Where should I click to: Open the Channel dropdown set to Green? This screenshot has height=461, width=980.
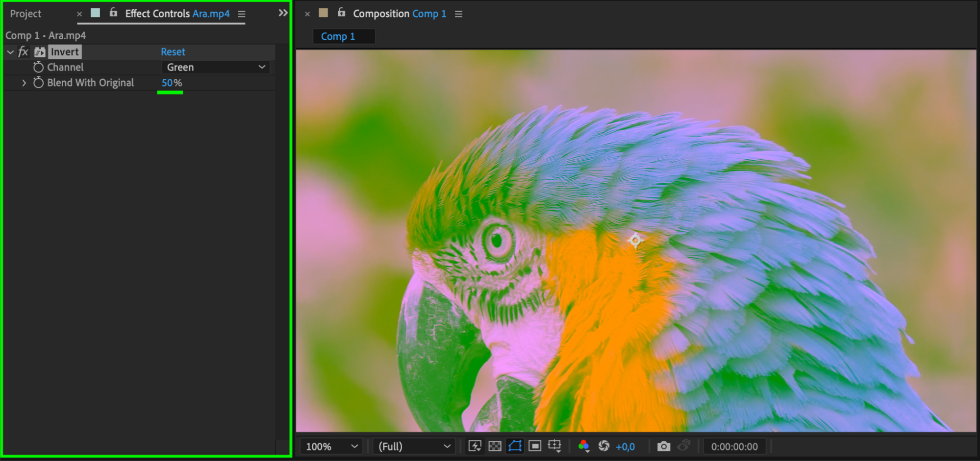[215, 67]
